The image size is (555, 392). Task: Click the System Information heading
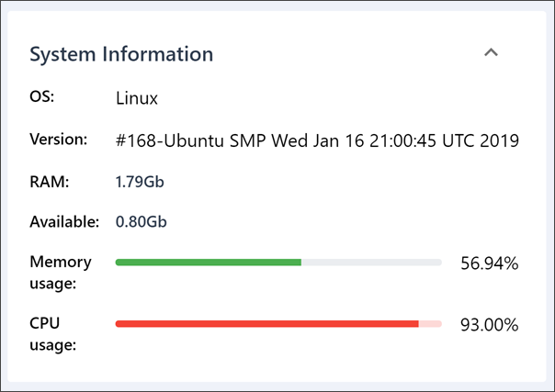click(x=121, y=54)
